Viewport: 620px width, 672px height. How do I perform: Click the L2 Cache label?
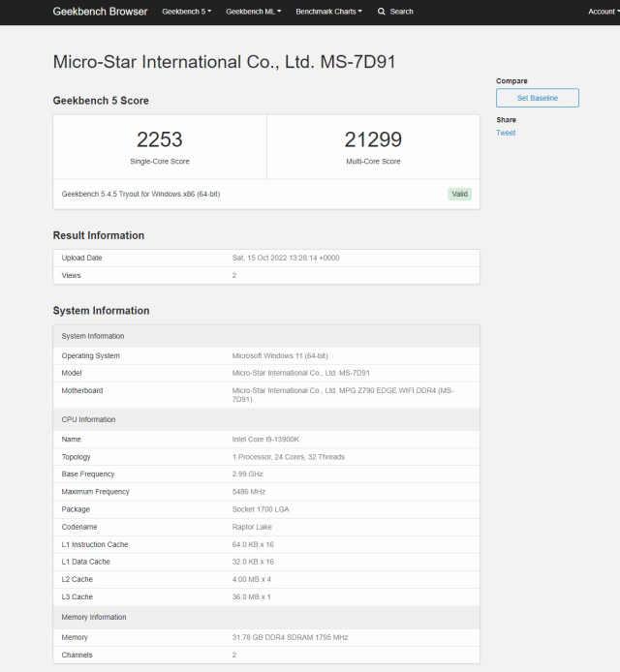[x=77, y=579]
